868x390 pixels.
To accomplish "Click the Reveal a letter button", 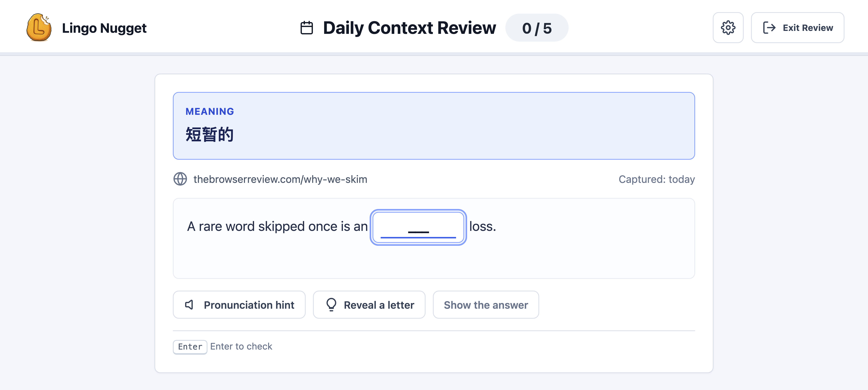I will [369, 305].
